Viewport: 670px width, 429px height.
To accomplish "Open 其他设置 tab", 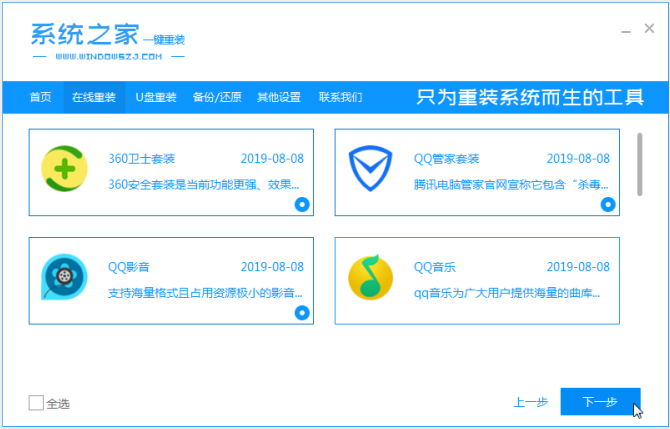I will pyautogui.click(x=279, y=97).
